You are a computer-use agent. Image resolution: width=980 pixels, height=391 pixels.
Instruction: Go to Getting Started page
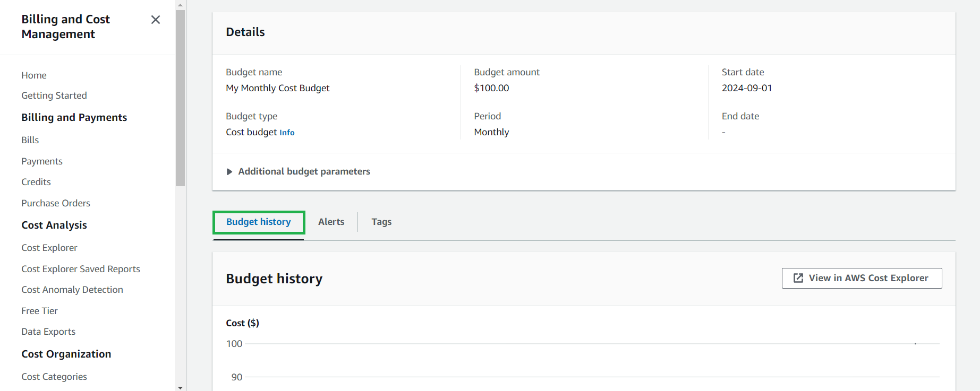click(54, 95)
